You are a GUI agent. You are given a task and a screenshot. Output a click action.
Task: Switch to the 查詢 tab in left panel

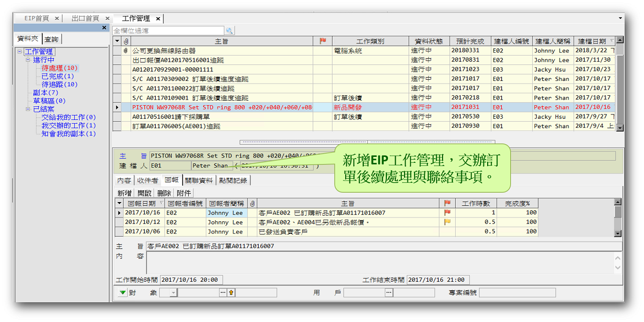52,39
